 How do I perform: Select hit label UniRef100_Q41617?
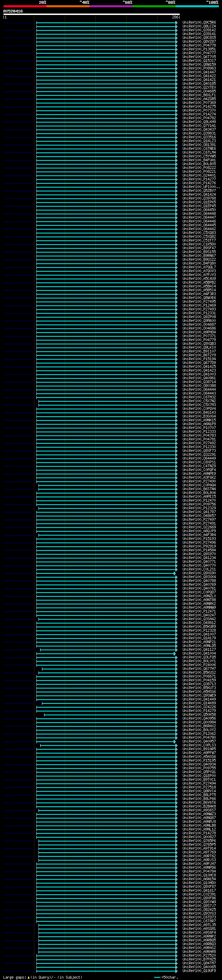click(199, 890)
